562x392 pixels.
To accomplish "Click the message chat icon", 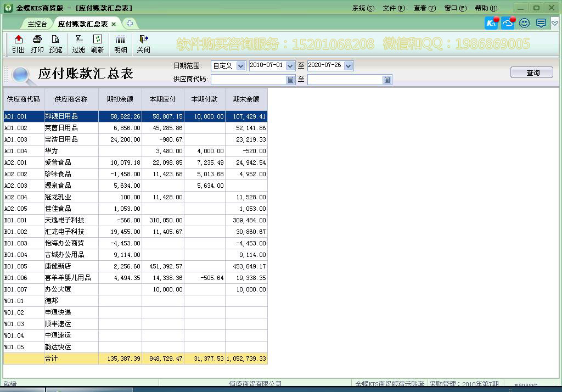I will [541, 23].
